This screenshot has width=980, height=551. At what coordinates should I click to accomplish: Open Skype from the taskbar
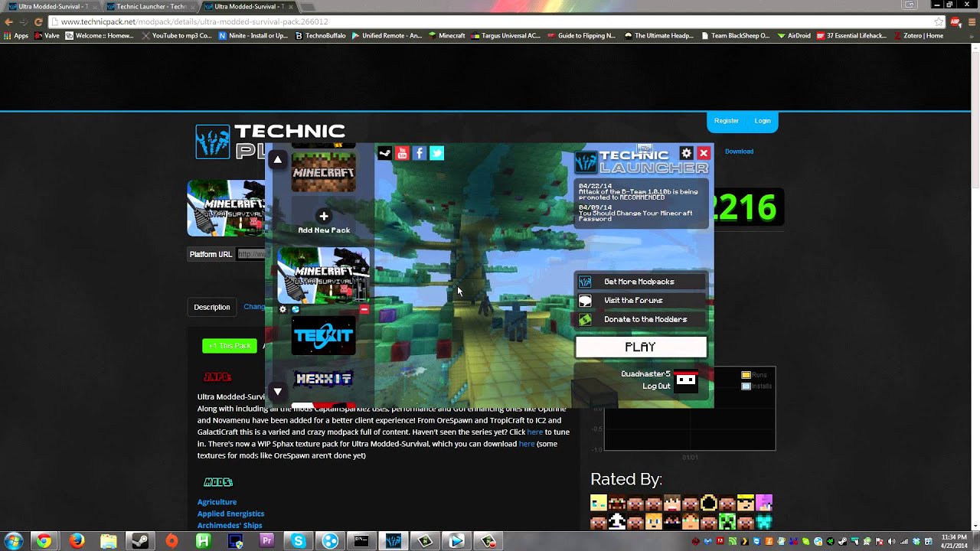pyautogui.click(x=299, y=541)
